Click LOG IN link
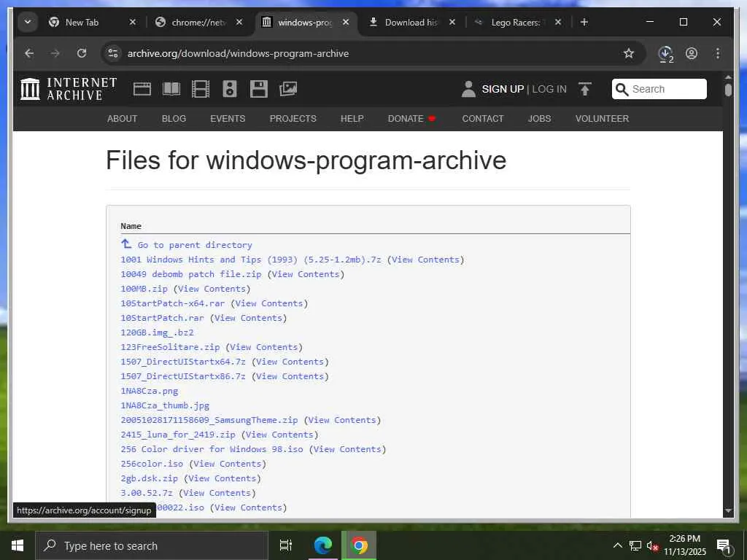 (549, 89)
